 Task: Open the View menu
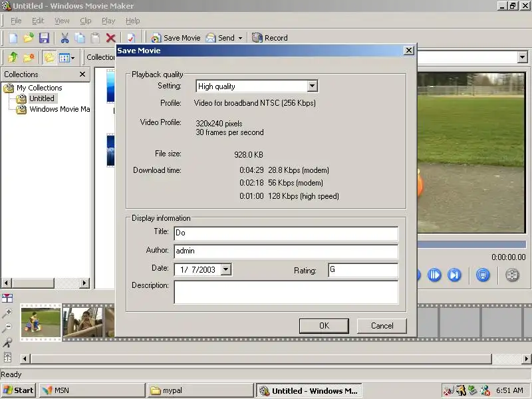tap(62, 21)
